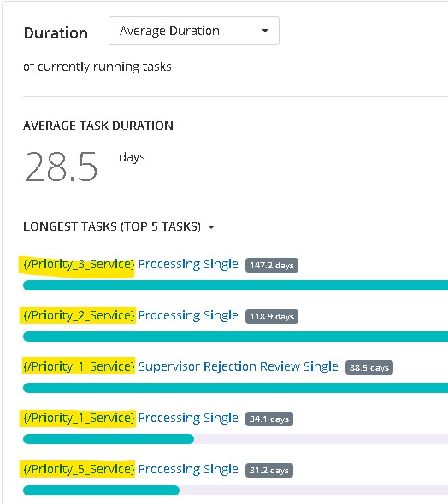This screenshot has height=504, width=448.
Task: Open Supervisor Rejection Review Single link
Action: pyautogui.click(x=239, y=366)
